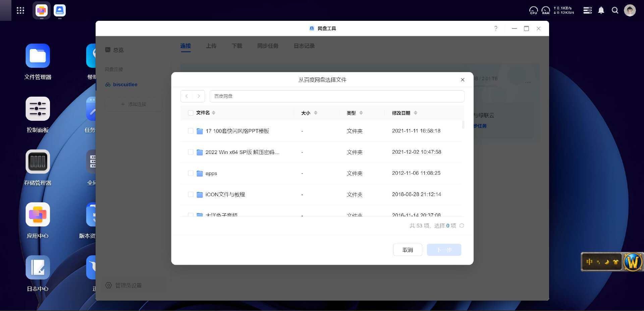Open the iCON文件与教程 folder name
This screenshot has height=311, width=644.
[225, 195]
